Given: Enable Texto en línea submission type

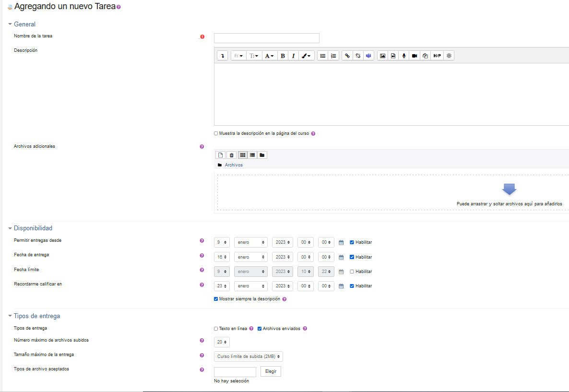Looking at the screenshot, I should (x=216, y=329).
